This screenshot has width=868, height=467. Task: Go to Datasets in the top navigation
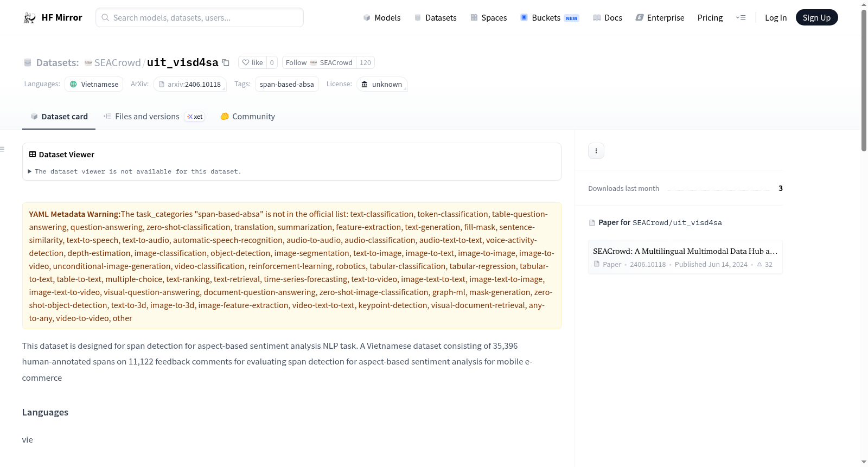tap(435, 18)
